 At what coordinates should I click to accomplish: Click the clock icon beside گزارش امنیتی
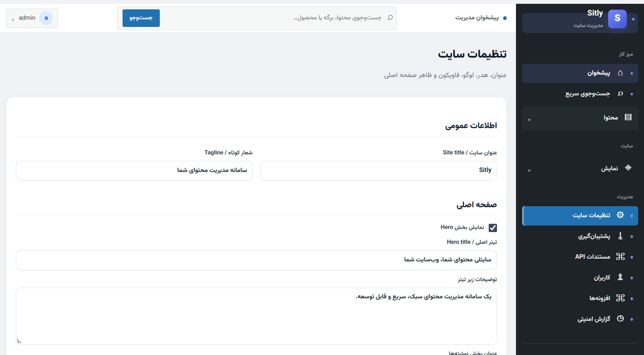click(x=620, y=318)
